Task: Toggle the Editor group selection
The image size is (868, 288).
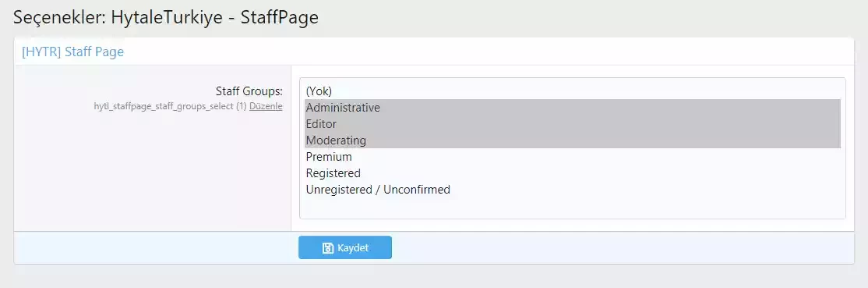Action: click(573, 124)
